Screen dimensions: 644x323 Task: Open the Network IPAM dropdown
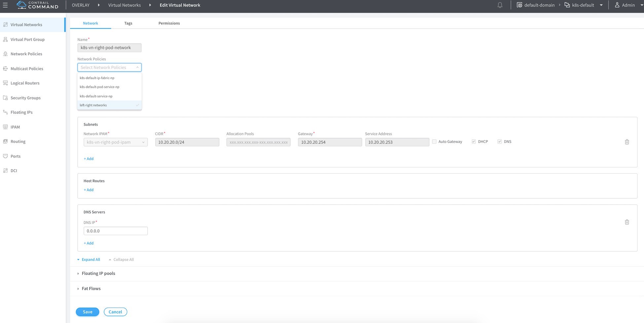(116, 142)
